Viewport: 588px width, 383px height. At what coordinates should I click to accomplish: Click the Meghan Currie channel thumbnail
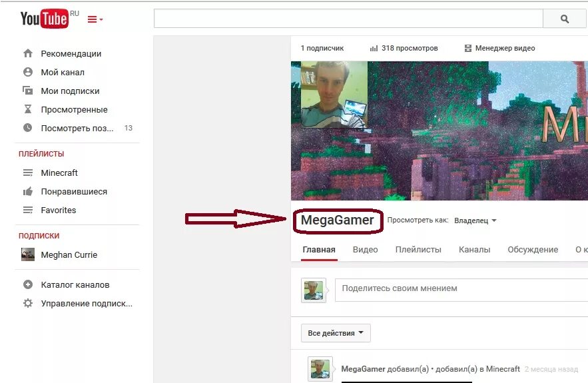coord(28,254)
